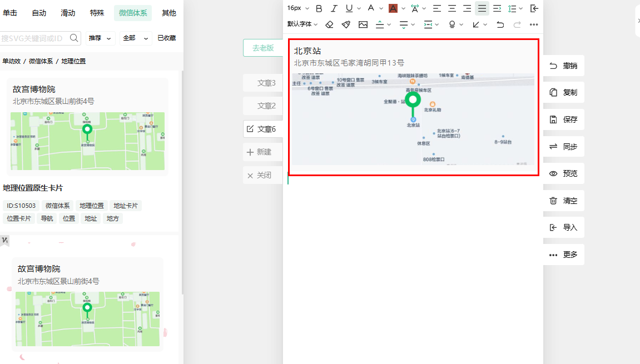
Task: Align text to center
Action: tap(452, 8)
